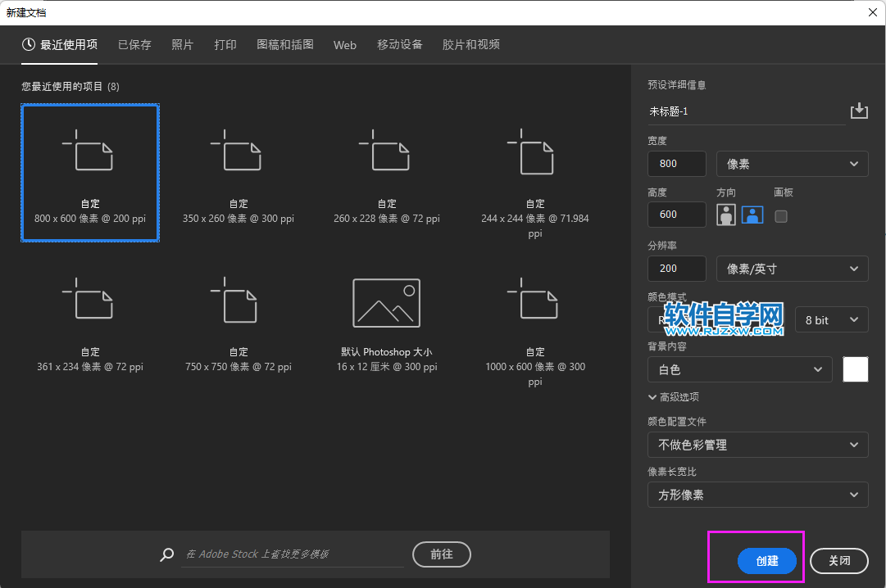Viewport: 886px width, 588px height.
Task: Open the 颜色配置文件 dropdown
Action: (757, 445)
